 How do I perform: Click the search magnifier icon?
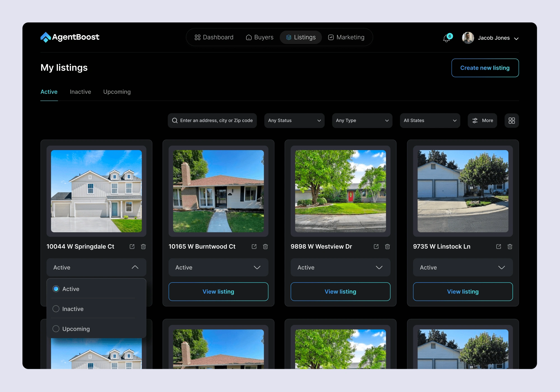175,121
